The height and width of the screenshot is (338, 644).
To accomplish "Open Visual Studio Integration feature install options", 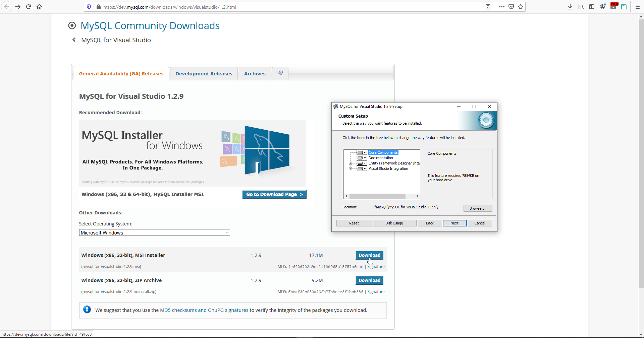I will [x=362, y=168].
